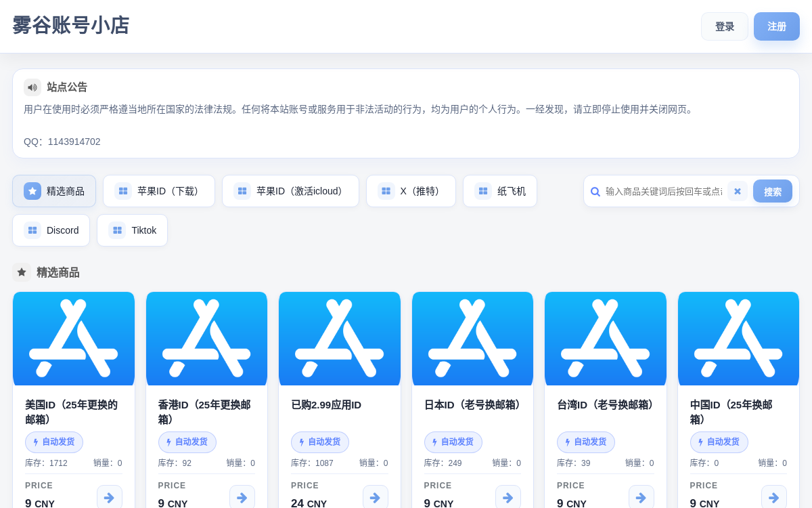The image size is (812, 508).
Task: Click the star icon beside the 精选商品 heading
Action: [x=22, y=272]
